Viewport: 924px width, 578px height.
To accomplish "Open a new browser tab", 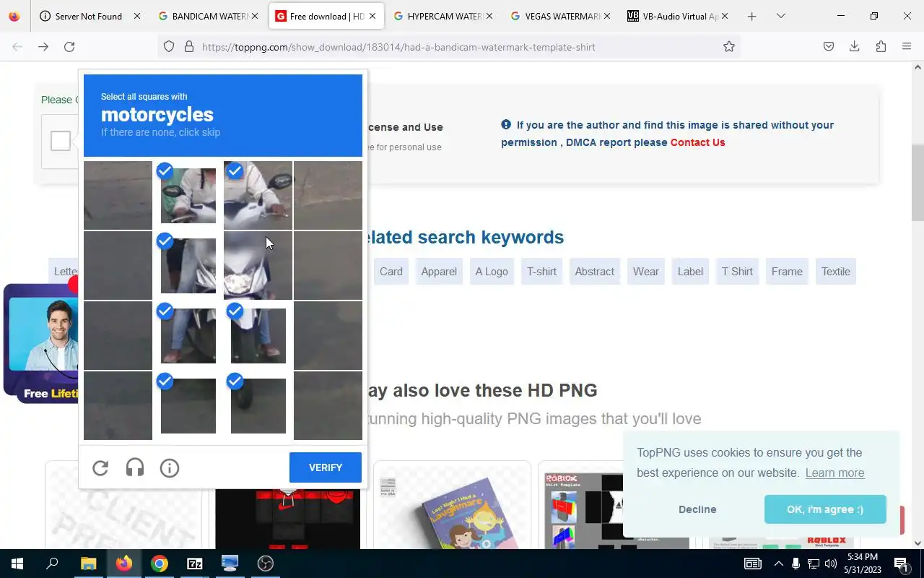I will 751,16.
